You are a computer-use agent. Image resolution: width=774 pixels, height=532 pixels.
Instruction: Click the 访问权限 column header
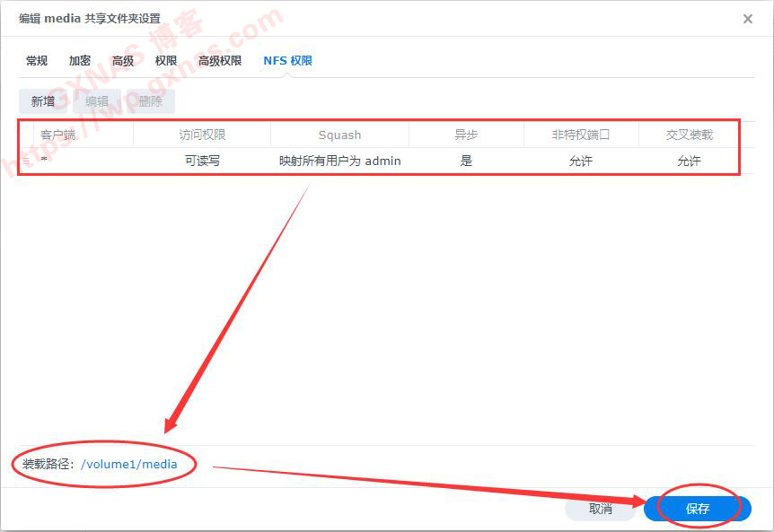coord(202,135)
